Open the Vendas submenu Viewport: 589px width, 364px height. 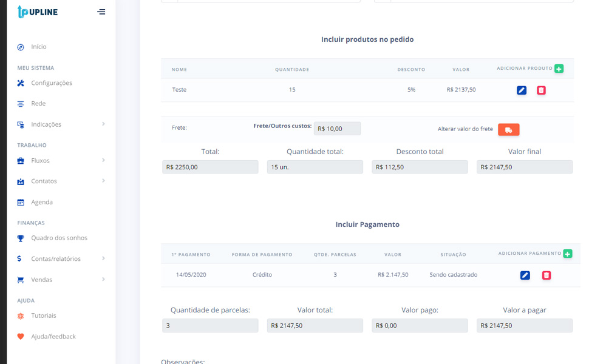(61, 280)
